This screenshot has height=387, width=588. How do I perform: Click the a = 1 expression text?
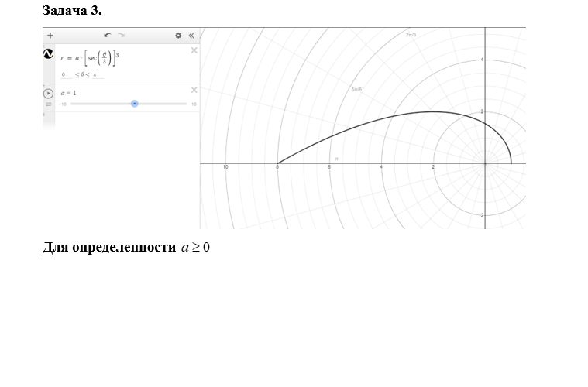[x=68, y=92]
